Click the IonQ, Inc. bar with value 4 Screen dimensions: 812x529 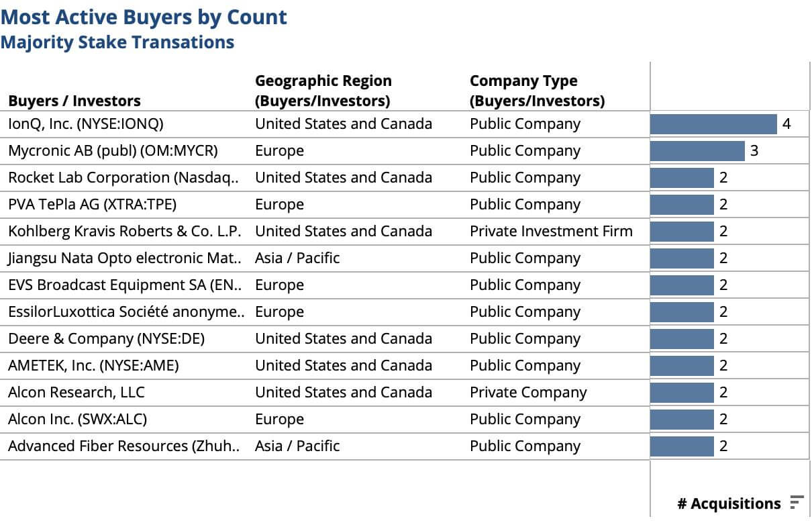tap(713, 124)
